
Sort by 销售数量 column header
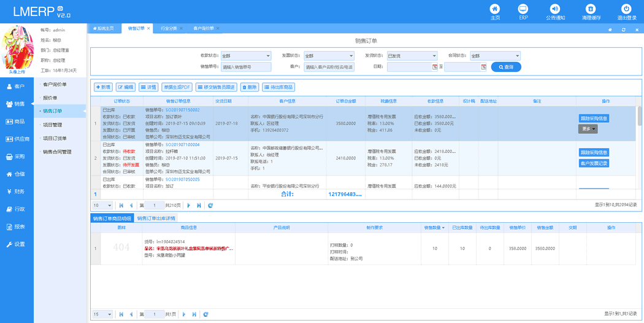(434, 227)
